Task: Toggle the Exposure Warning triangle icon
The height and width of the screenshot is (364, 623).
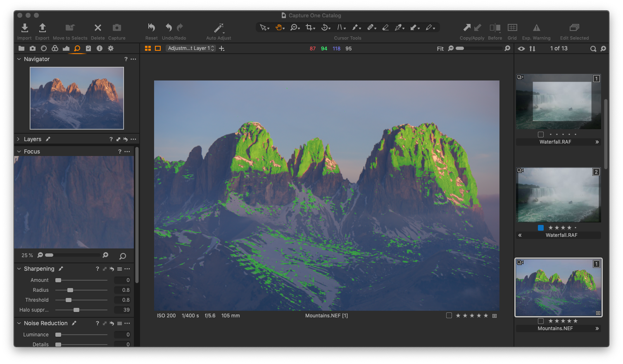Action: pyautogui.click(x=536, y=28)
